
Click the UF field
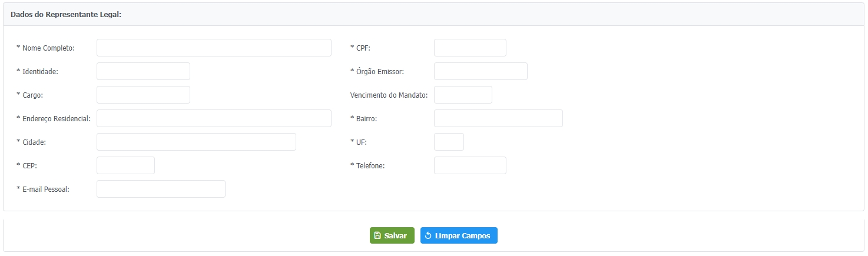click(449, 142)
